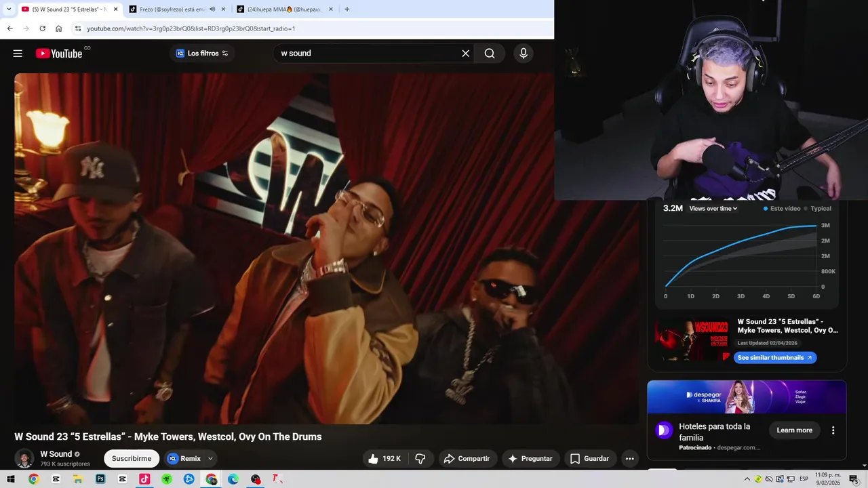The width and height of the screenshot is (868, 488).
Task: Click Learn more on Despegar ad
Action: (x=794, y=430)
